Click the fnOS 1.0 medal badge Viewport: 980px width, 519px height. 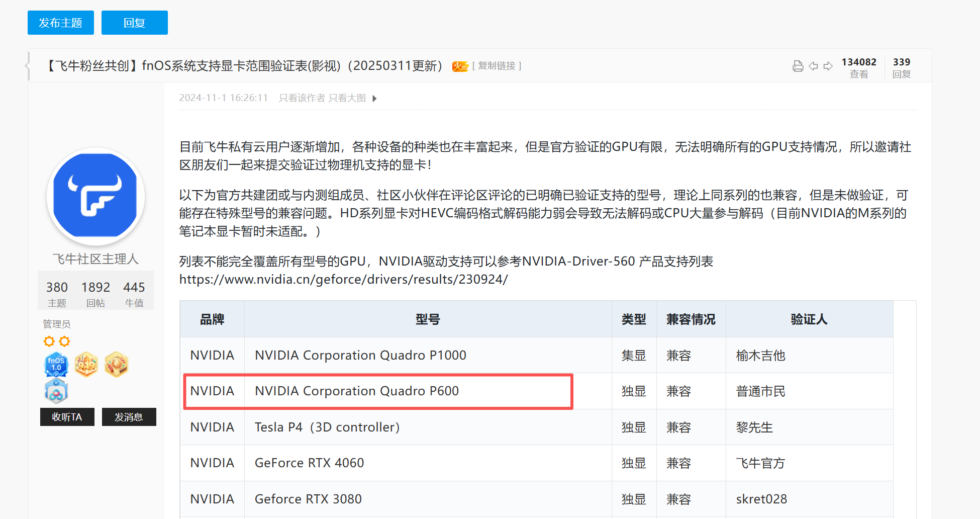[56, 364]
